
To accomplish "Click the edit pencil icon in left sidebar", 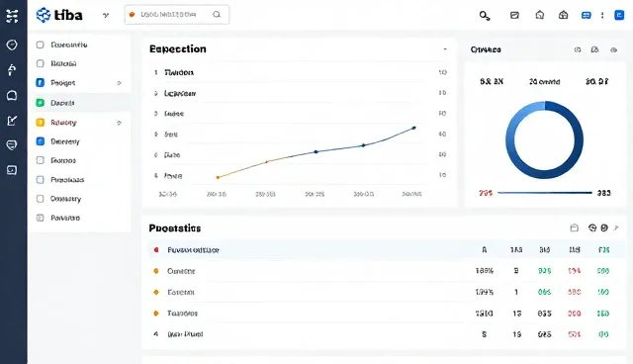I will tap(12, 121).
